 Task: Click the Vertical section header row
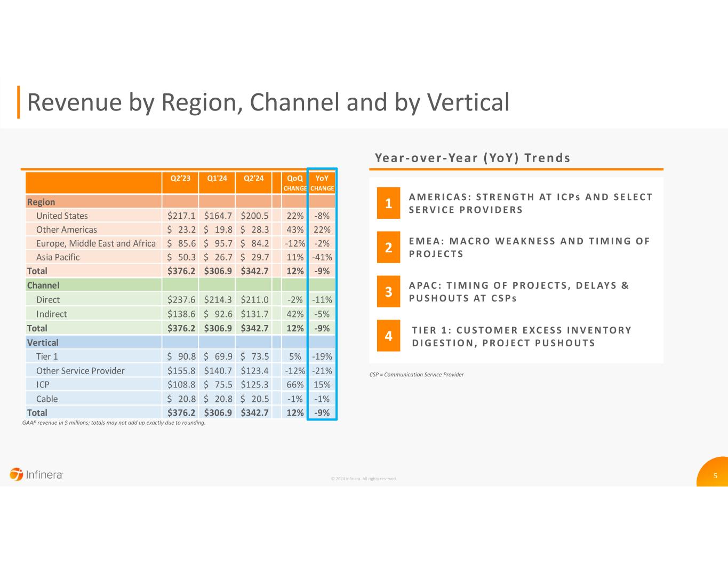(43, 343)
